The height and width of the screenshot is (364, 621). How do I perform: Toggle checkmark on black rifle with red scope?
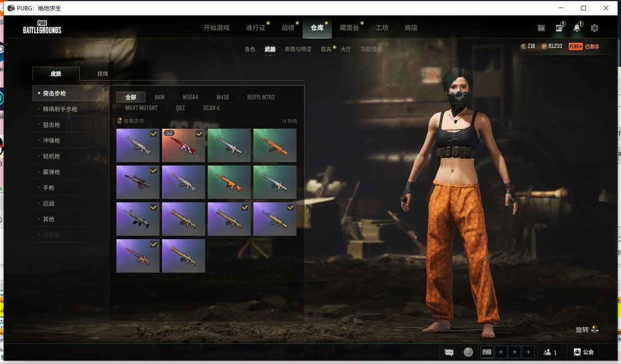coord(154,171)
